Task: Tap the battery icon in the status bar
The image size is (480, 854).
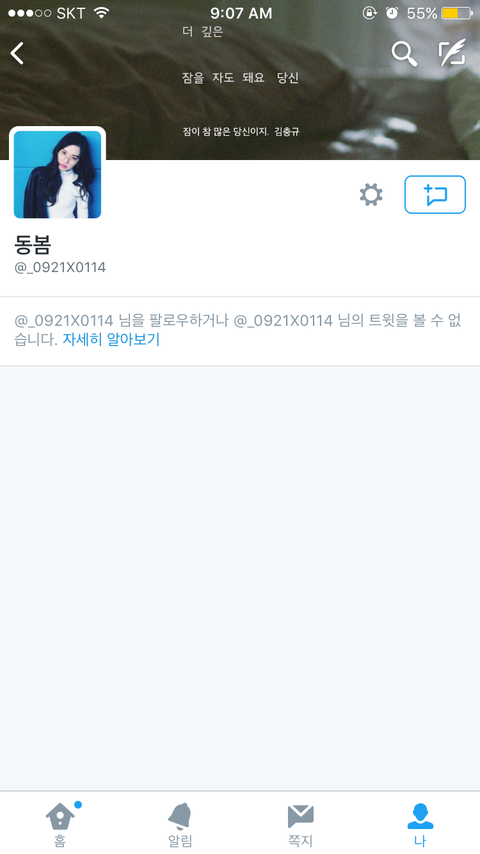Action: pos(457,13)
